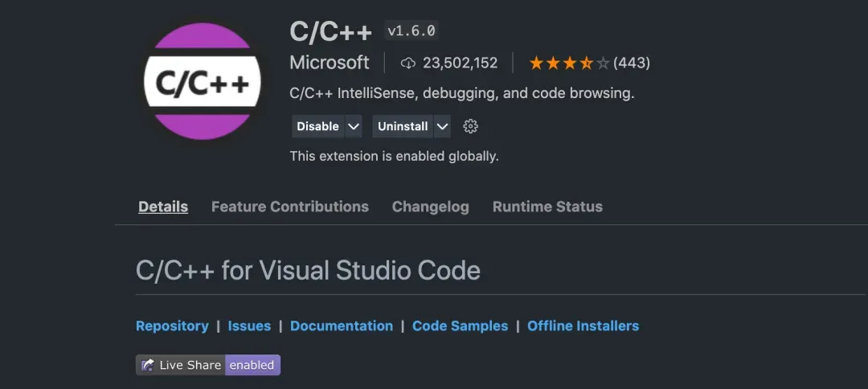Open the extension settings gear icon

[x=471, y=126]
